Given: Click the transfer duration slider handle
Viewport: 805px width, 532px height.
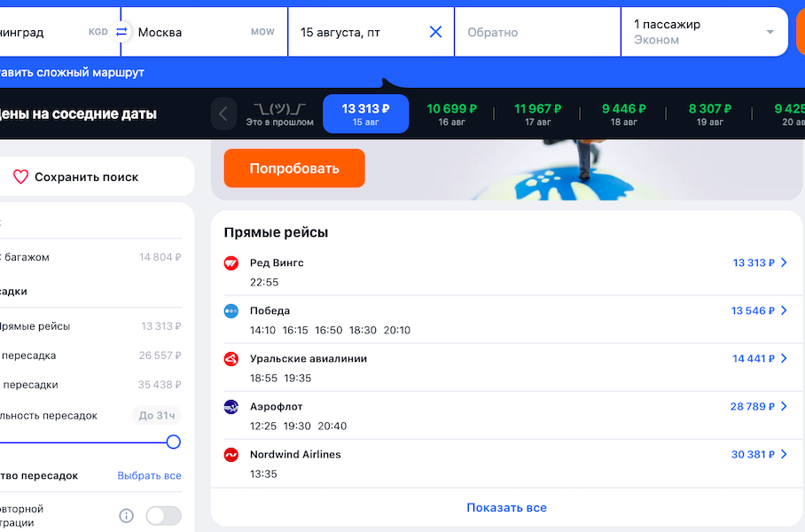Looking at the screenshot, I should pyautogui.click(x=174, y=442).
